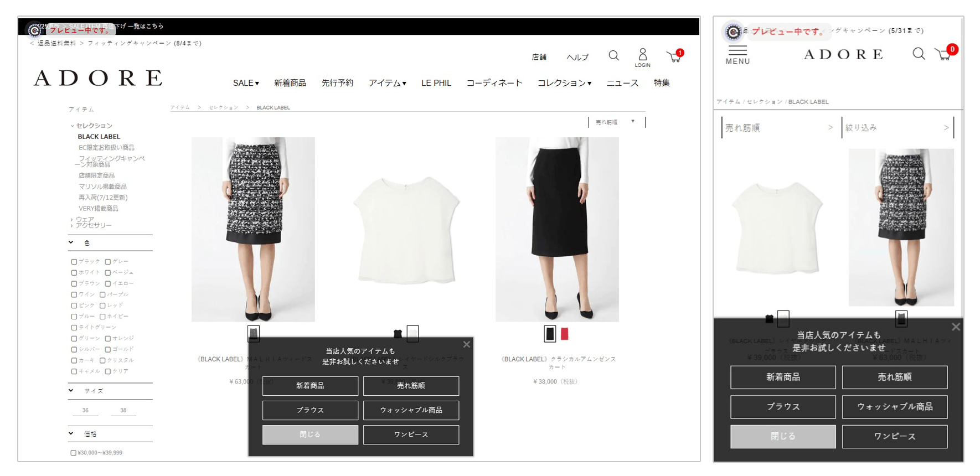This screenshot has width=980, height=476.
Task: Open the desktop shopping cart icon
Action: (x=674, y=56)
